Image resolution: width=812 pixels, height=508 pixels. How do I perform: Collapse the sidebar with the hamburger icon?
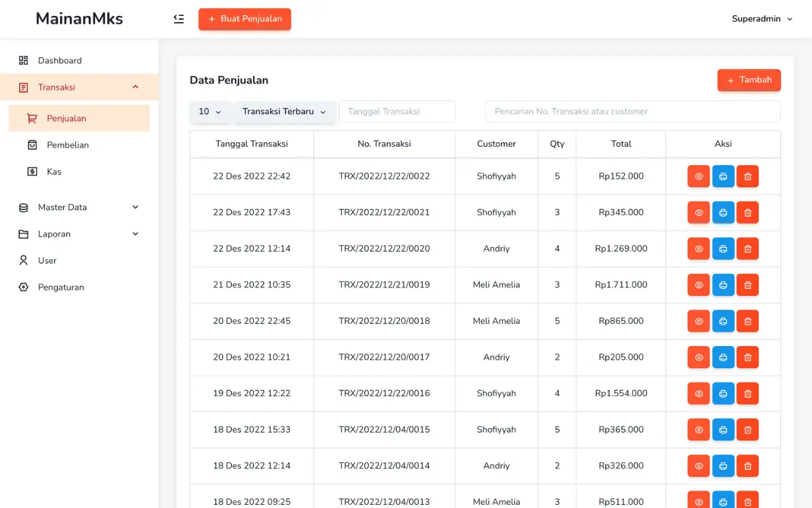click(179, 19)
